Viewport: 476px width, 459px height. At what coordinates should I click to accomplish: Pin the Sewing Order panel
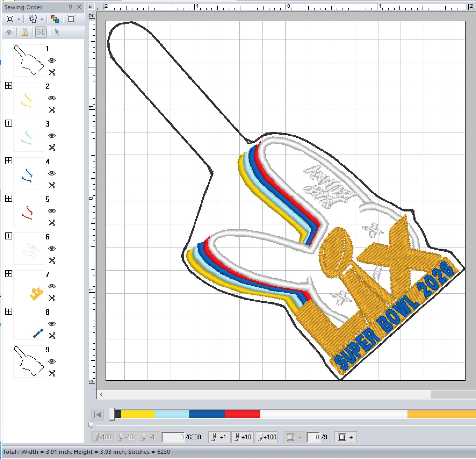[x=70, y=7]
